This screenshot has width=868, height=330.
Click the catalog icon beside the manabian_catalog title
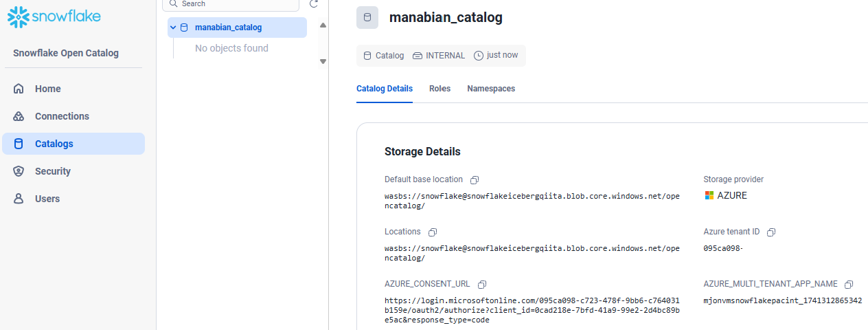pyautogui.click(x=367, y=18)
